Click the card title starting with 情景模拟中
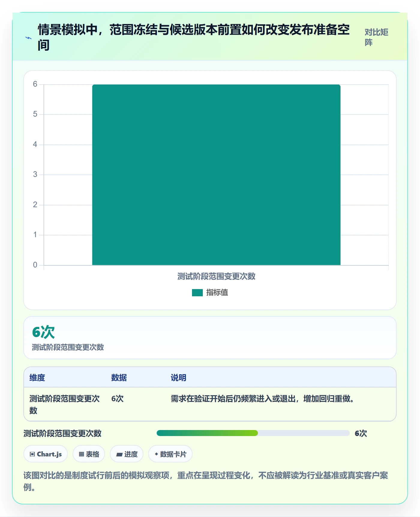This screenshot has width=420, height=517. pos(194,37)
